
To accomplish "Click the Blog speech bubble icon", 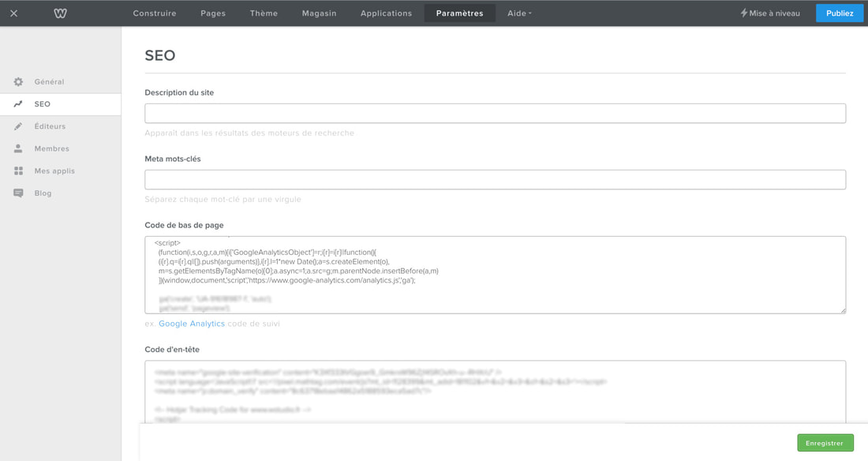I will (18, 193).
